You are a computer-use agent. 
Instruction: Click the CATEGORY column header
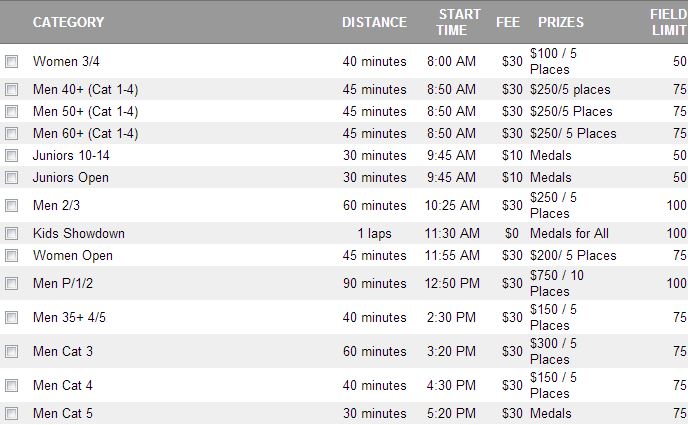tap(69, 22)
